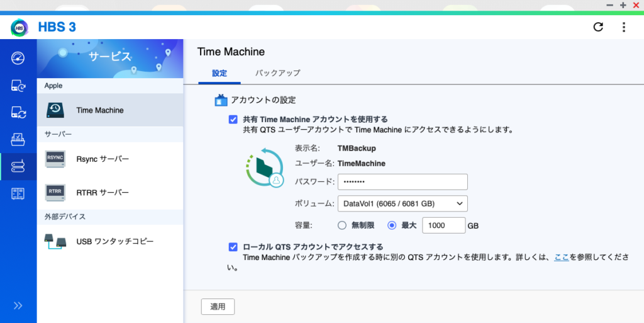644x323 pixels.
Task: Open the Overview dashboard sidebar icon
Action: [18, 58]
